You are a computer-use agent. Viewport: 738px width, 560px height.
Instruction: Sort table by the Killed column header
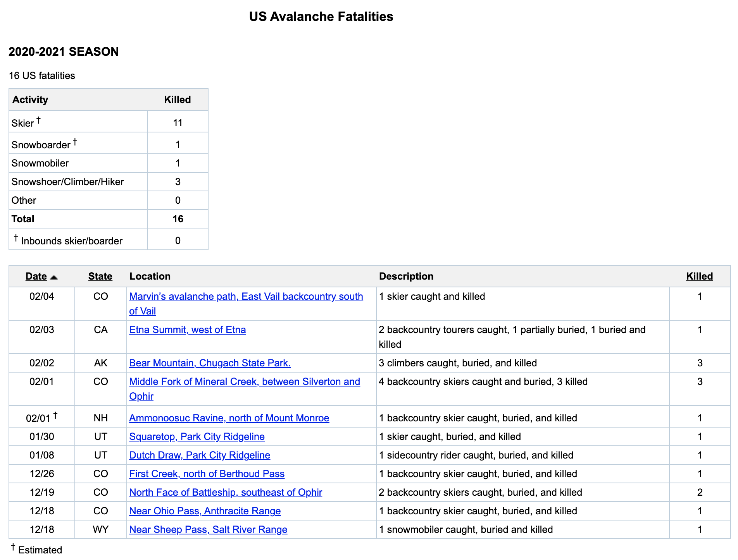(699, 276)
